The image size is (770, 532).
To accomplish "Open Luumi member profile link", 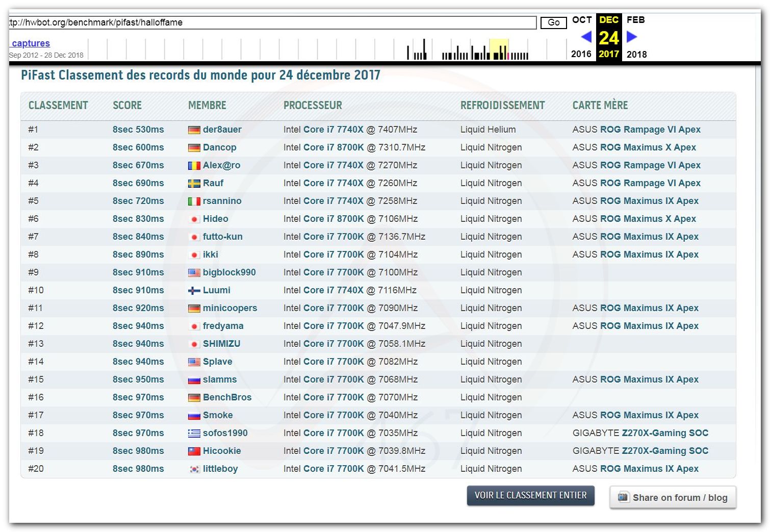I will tap(217, 290).
